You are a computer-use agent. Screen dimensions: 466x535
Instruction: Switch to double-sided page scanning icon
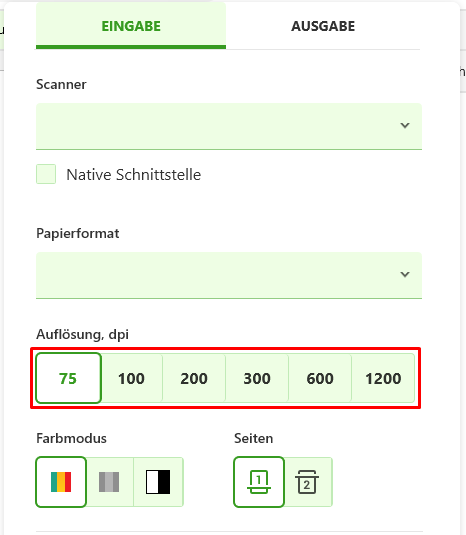click(307, 482)
